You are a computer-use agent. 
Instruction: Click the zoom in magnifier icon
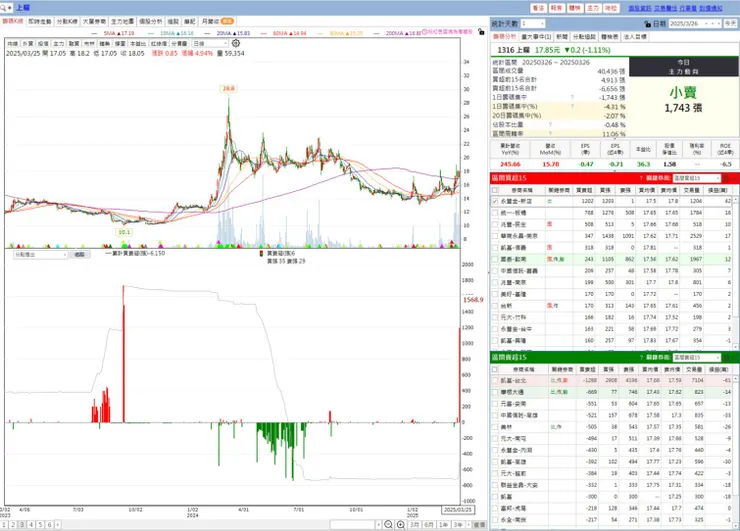point(401,524)
